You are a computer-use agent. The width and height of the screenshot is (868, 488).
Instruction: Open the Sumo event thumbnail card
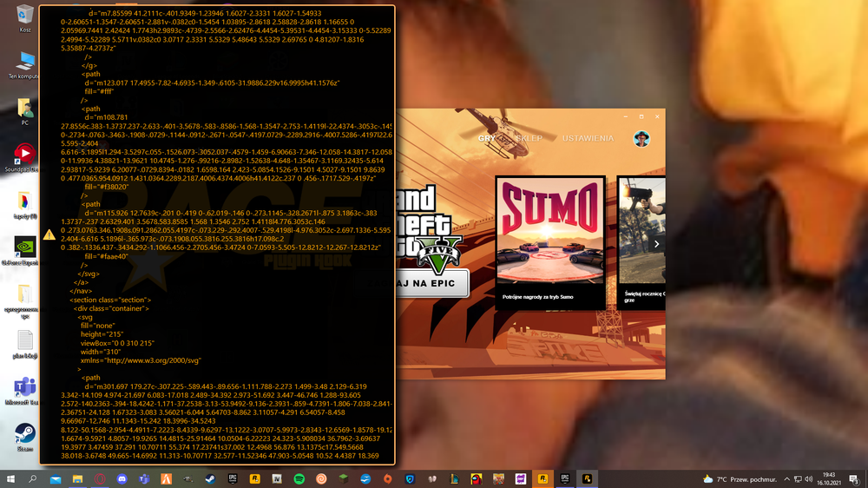coord(550,242)
